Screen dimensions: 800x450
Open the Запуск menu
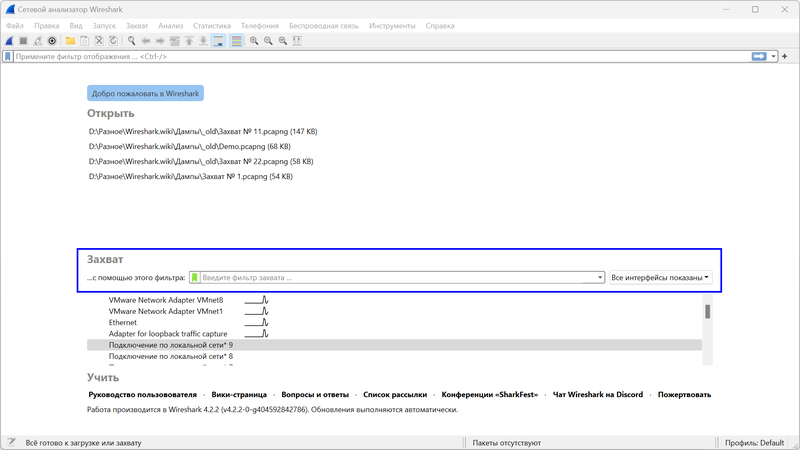tap(104, 26)
